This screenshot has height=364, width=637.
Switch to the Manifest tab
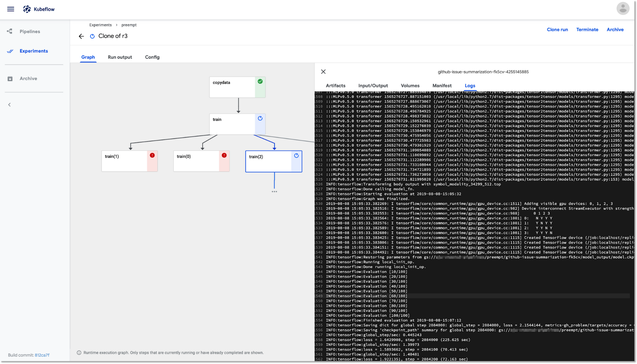pos(442,86)
